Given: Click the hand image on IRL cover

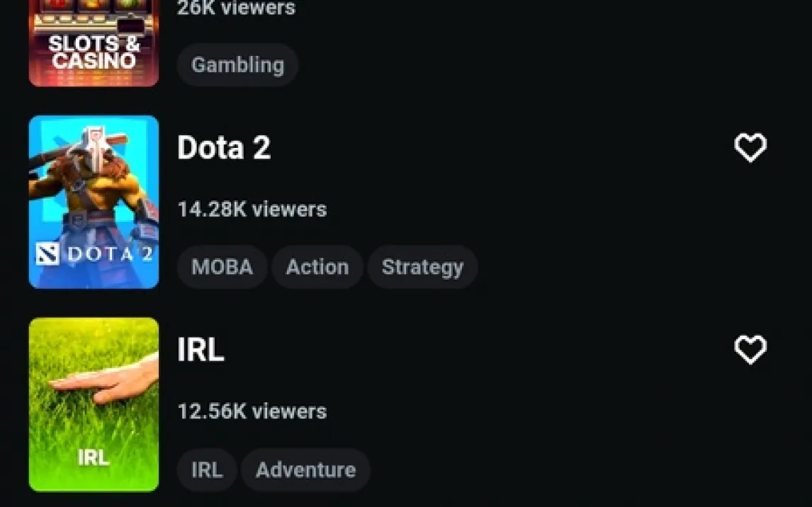Looking at the screenshot, I should tap(106, 382).
